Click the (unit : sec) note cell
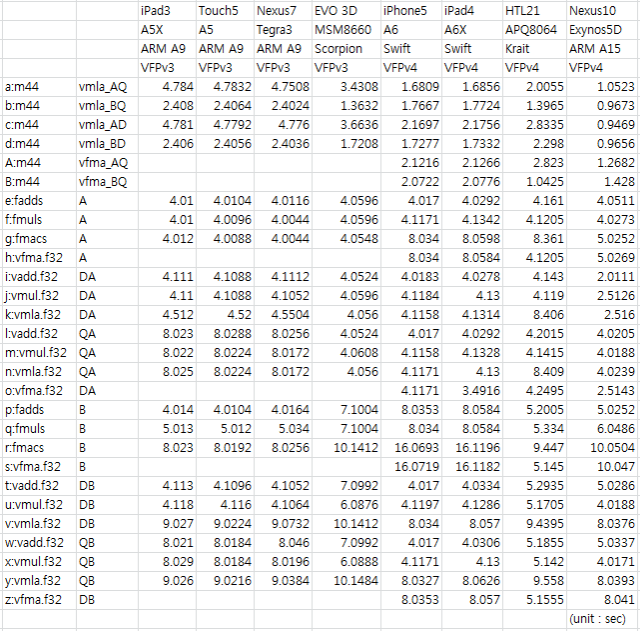The width and height of the screenshot is (640, 631). click(x=602, y=619)
